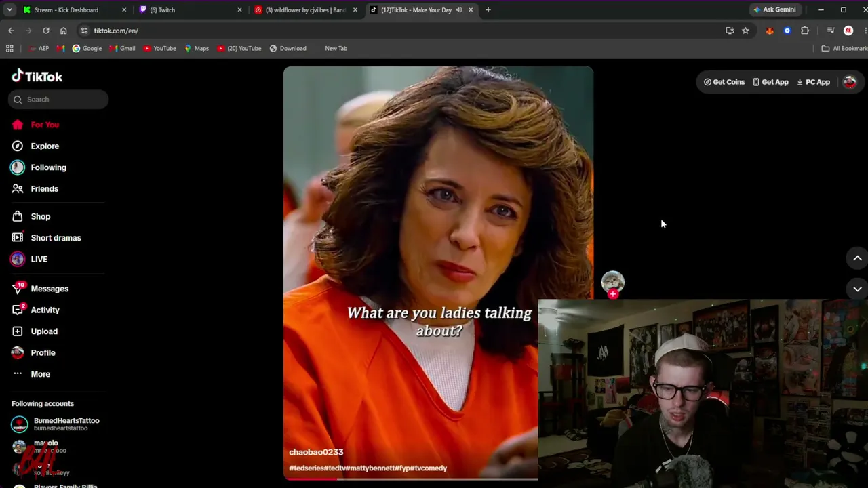Open a new browser tab
868x488 pixels.
pos(488,10)
